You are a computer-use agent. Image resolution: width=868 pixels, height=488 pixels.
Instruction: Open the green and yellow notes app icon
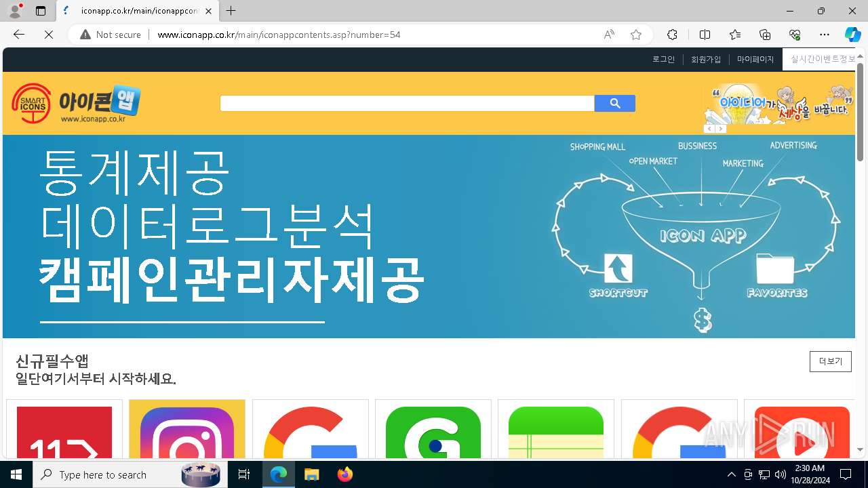(556, 432)
